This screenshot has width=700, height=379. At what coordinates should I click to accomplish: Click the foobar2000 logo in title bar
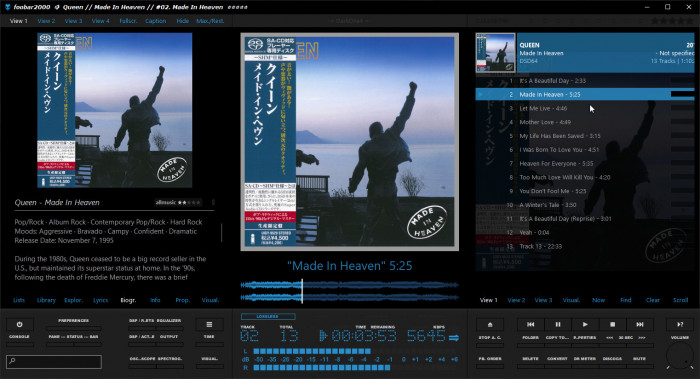tap(7, 7)
